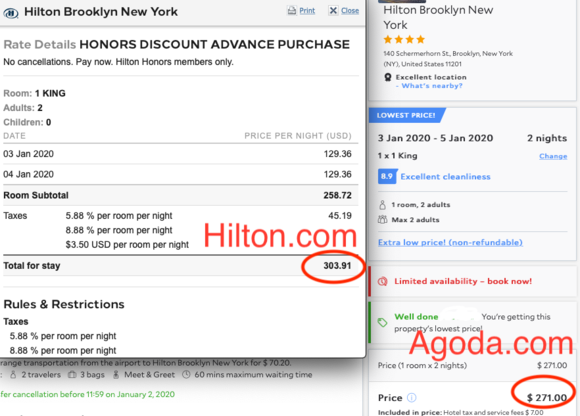
Task: Click the Room Subtotal 258.72 value
Action: tap(337, 195)
